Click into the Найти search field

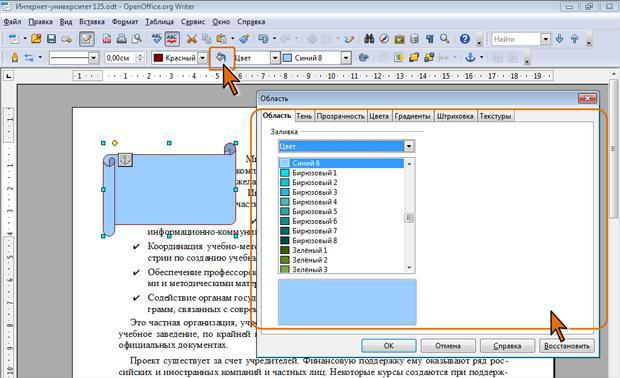click(516, 39)
